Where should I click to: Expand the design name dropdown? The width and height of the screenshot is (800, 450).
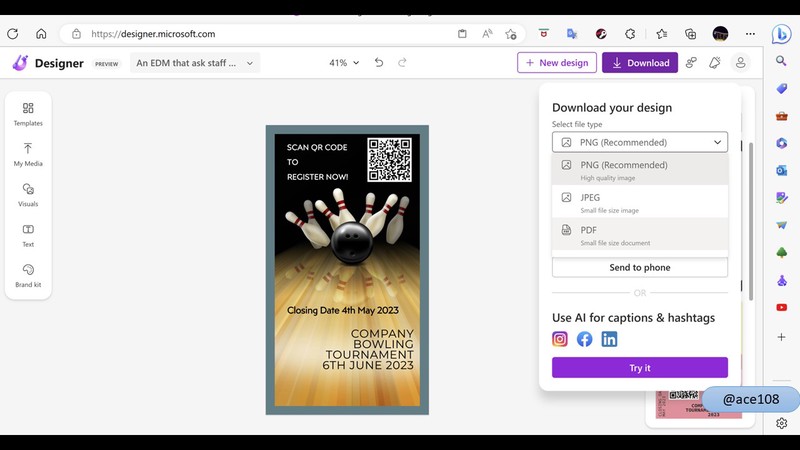click(x=195, y=63)
